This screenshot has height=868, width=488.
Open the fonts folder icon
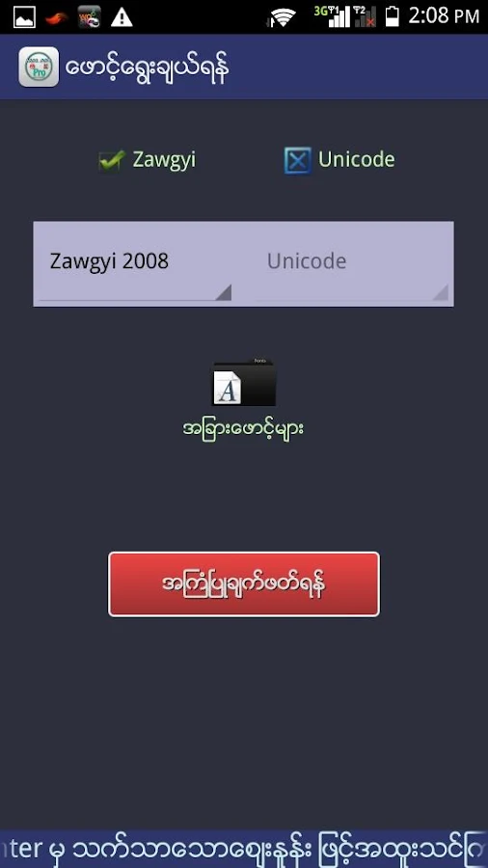244,383
